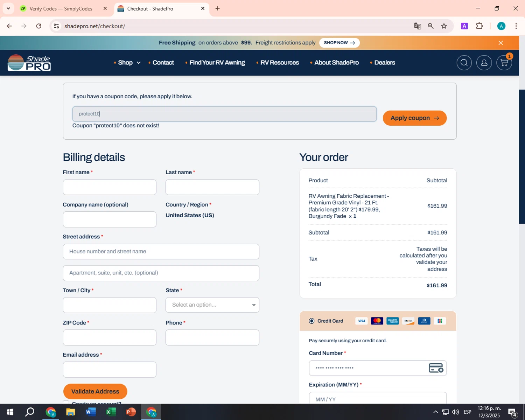
Task: Click the ShadePro logo
Action: pyautogui.click(x=29, y=63)
